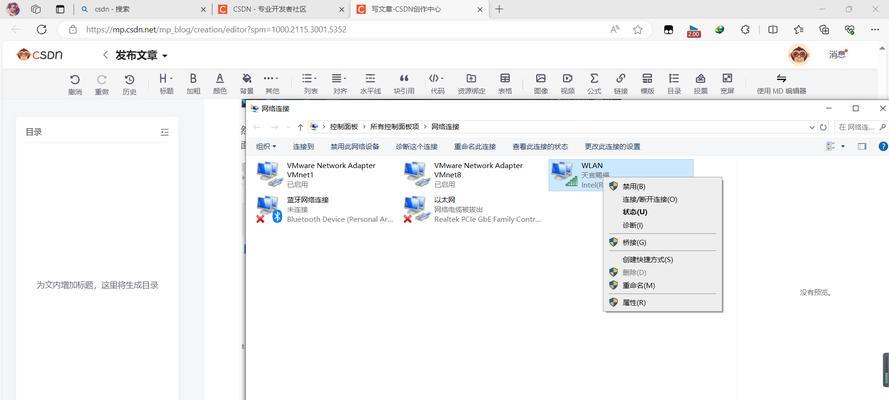The width and height of the screenshot is (889, 400).
Task: Click 所有控制面板项 in breadcrumb path
Action: click(395, 127)
